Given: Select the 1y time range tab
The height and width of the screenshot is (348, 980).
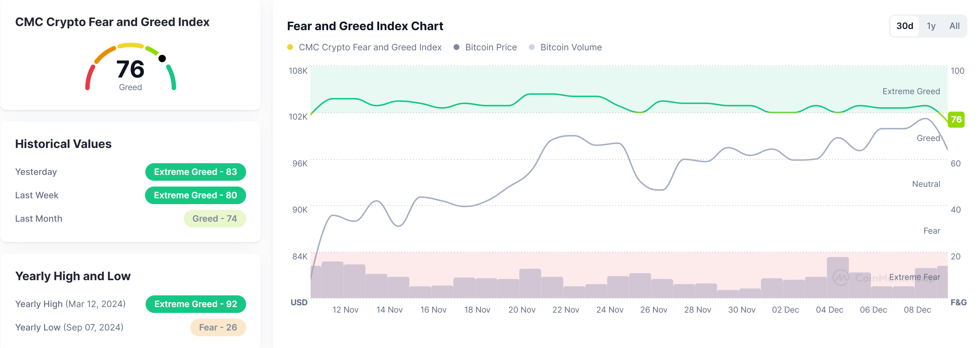Looking at the screenshot, I should tap(930, 26).
